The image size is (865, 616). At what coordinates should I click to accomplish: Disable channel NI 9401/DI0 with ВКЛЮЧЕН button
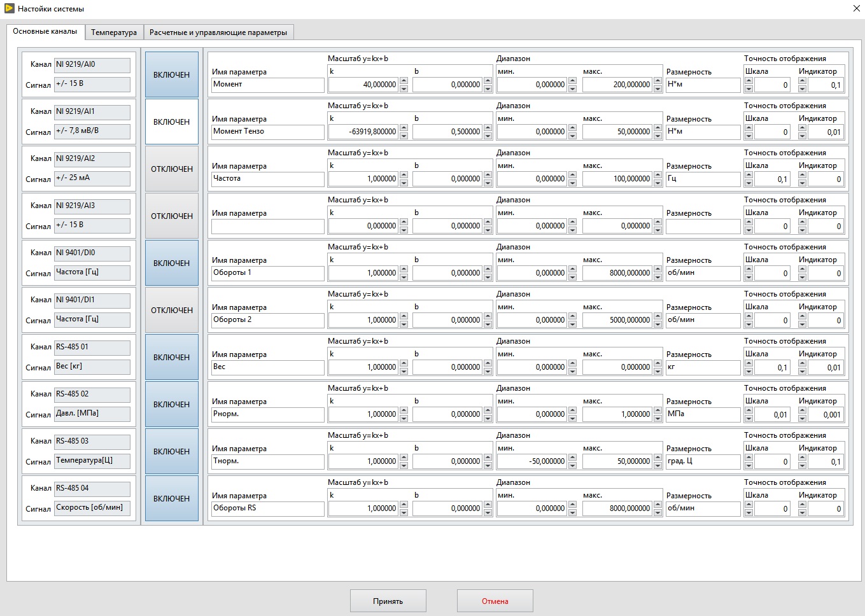click(172, 263)
